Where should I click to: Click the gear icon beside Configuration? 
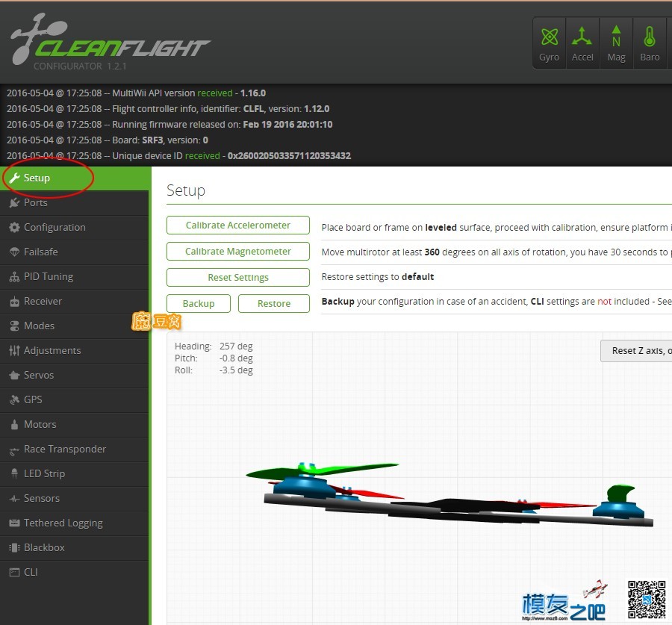(x=15, y=227)
